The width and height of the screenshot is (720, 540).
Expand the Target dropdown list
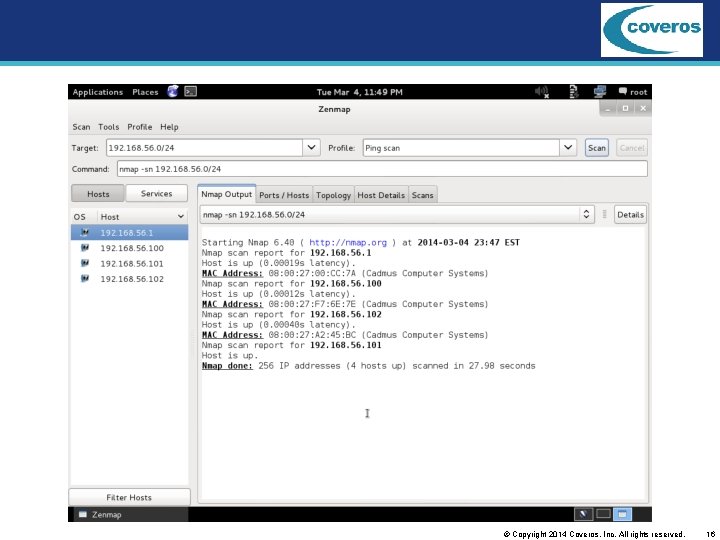click(x=311, y=147)
